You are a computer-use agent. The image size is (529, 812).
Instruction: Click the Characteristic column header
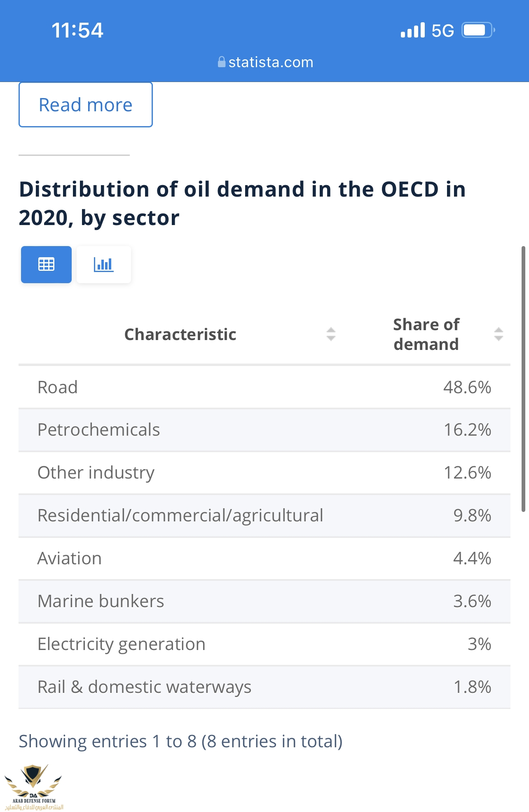point(180,334)
